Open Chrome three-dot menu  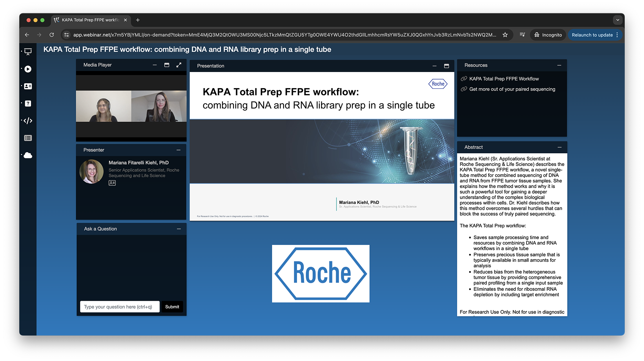tap(617, 35)
